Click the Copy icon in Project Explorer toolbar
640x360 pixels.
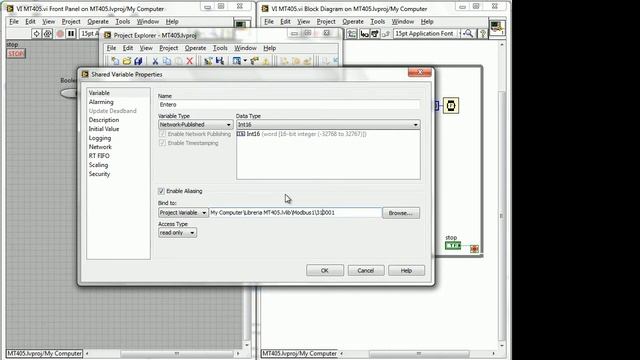167,61
